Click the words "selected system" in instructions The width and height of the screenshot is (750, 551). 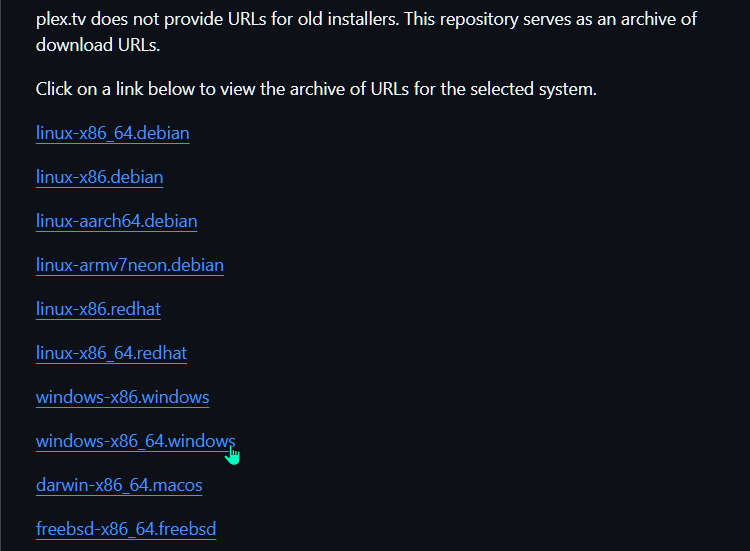point(533,89)
